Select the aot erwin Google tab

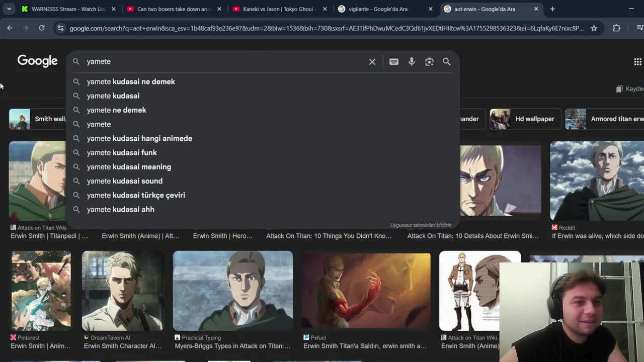(491, 9)
